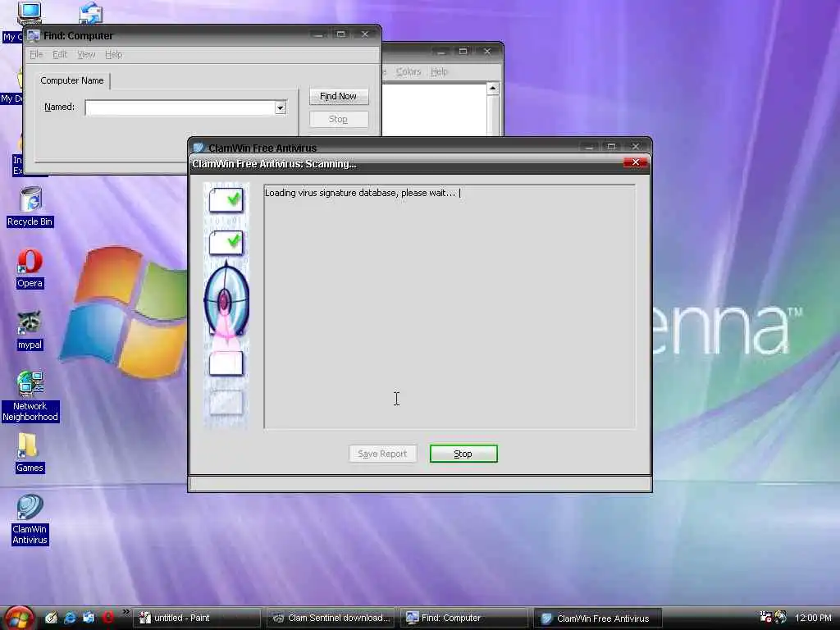The width and height of the screenshot is (840, 630).
Task: Open the ClamWin Antivirus desktop shortcut
Action: coord(30,519)
